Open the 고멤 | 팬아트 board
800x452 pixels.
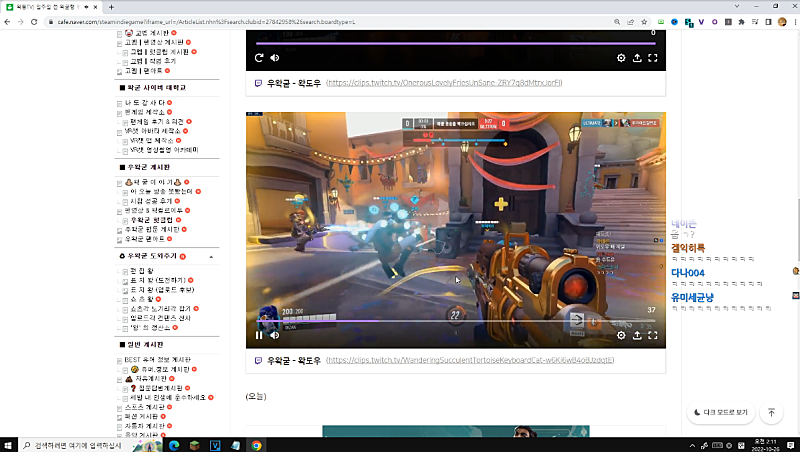click(144, 71)
